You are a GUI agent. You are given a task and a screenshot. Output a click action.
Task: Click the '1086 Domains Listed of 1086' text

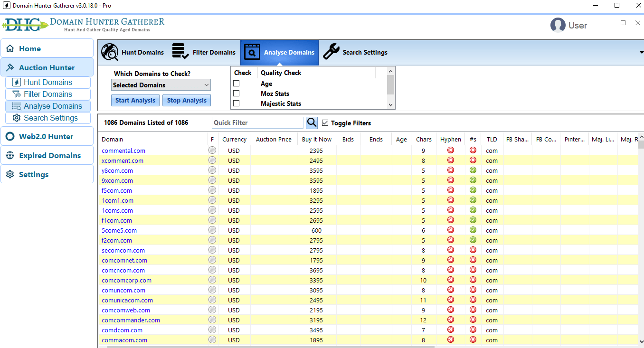[146, 122]
